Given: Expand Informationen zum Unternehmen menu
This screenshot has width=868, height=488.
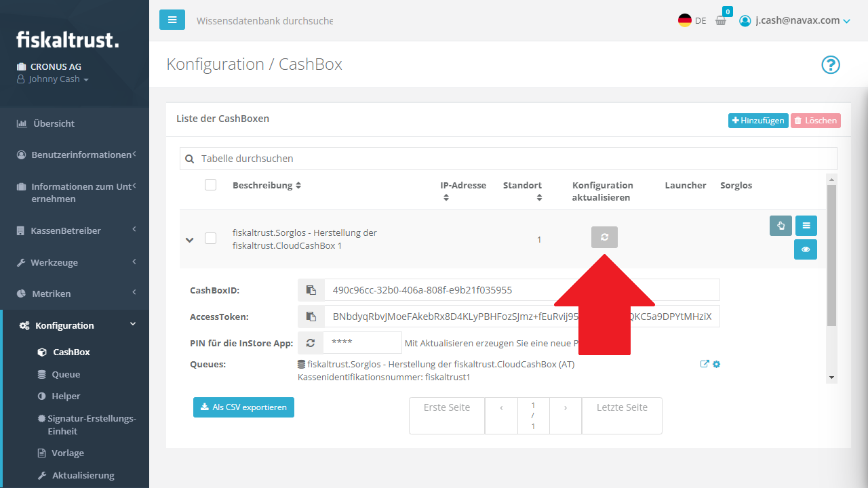Looking at the screenshot, I should pyautogui.click(x=75, y=192).
